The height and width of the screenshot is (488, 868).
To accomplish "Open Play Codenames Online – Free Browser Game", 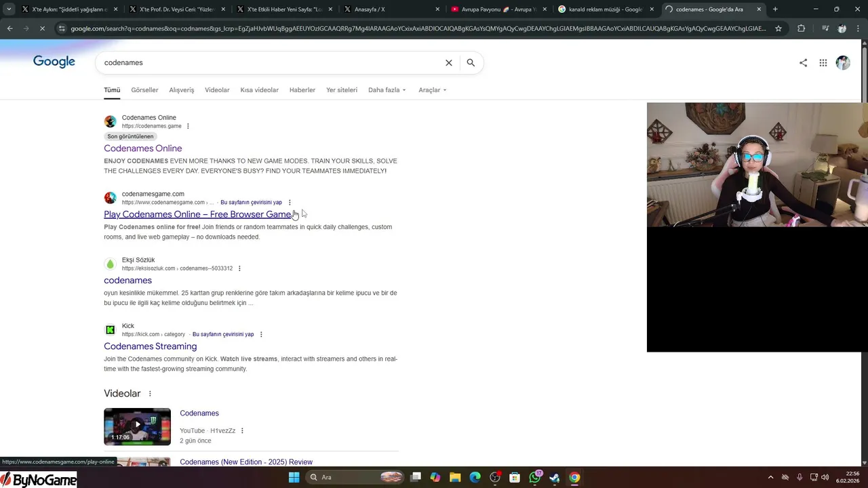I will tap(197, 214).
